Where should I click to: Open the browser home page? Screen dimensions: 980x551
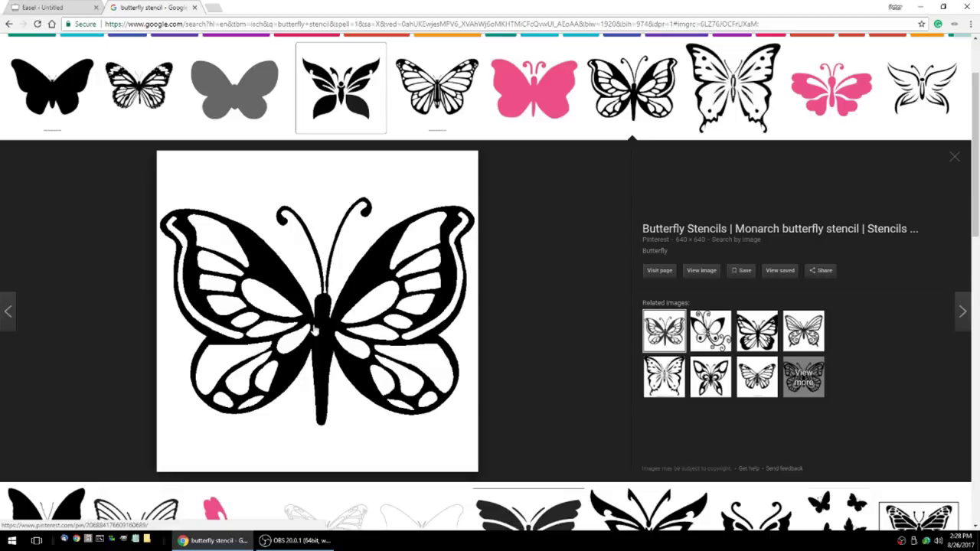52,24
